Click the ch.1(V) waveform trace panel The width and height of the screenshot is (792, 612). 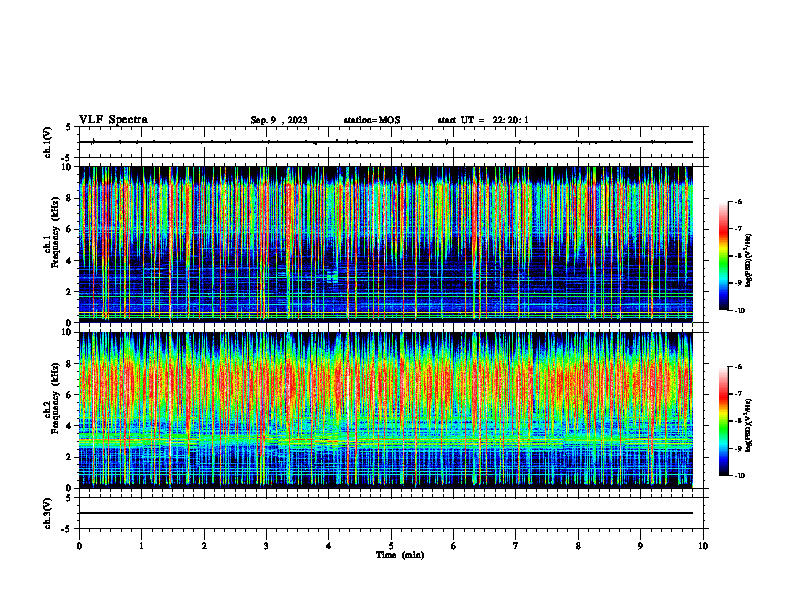(x=391, y=142)
